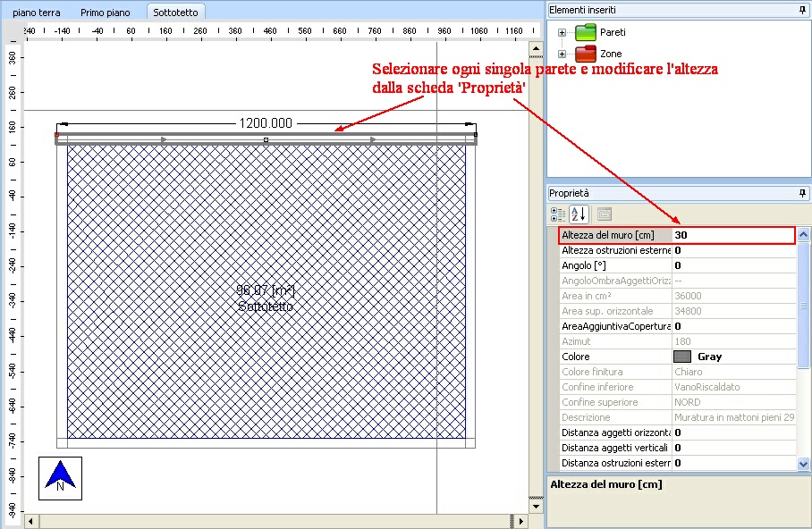Toggle the pin on Proprietà panel
The height and width of the screenshot is (529, 812).
point(802,193)
